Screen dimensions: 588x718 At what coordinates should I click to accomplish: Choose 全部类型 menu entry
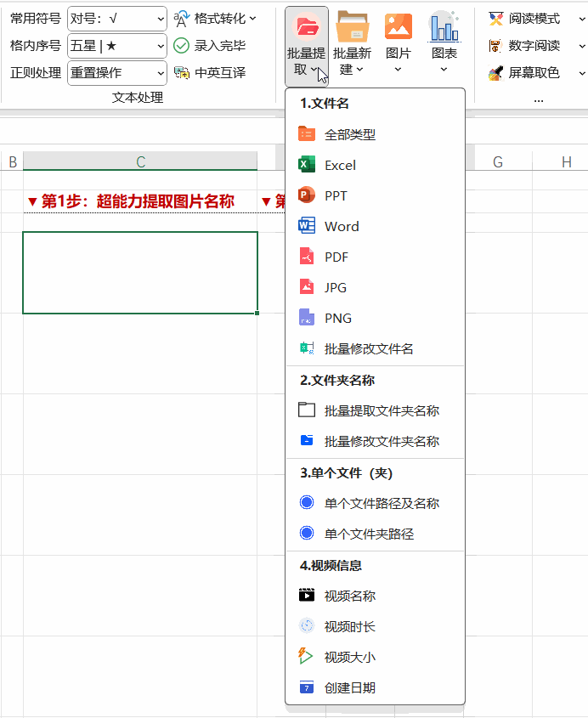[x=375, y=134]
